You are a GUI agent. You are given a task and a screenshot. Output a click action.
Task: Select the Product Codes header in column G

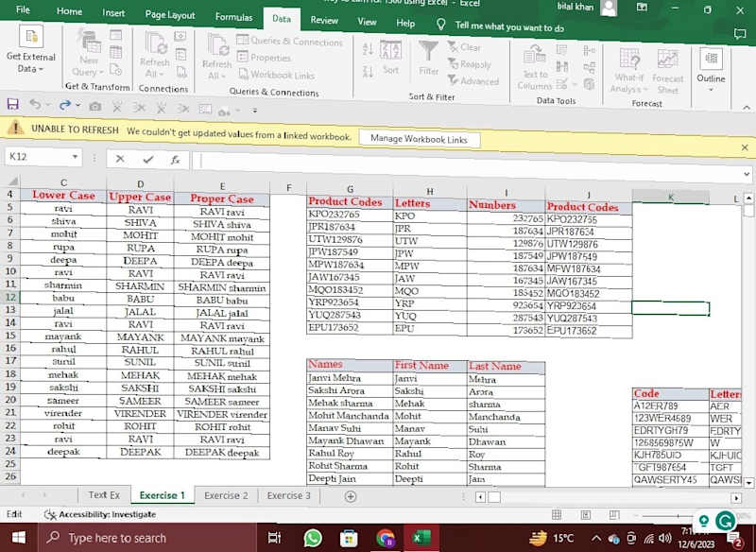[350, 201]
